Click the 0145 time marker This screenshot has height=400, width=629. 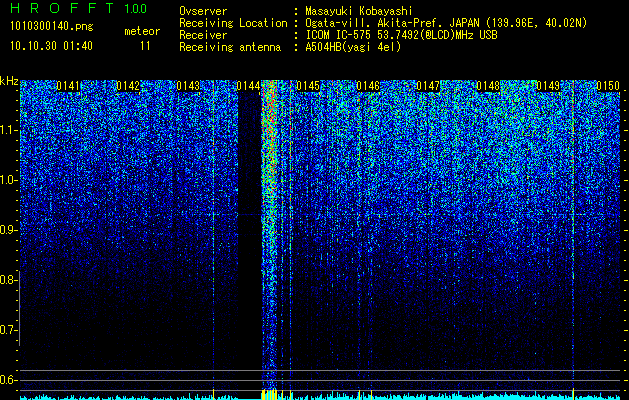(308, 86)
